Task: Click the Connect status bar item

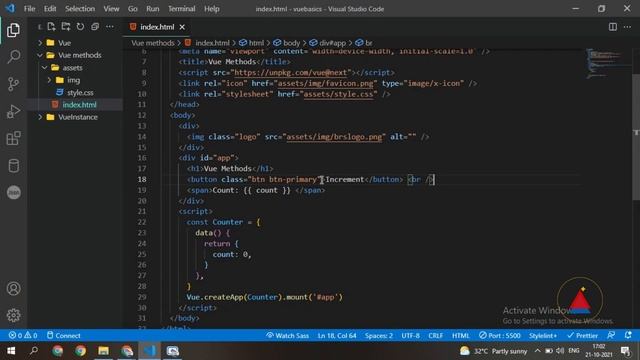Action: 64,336
